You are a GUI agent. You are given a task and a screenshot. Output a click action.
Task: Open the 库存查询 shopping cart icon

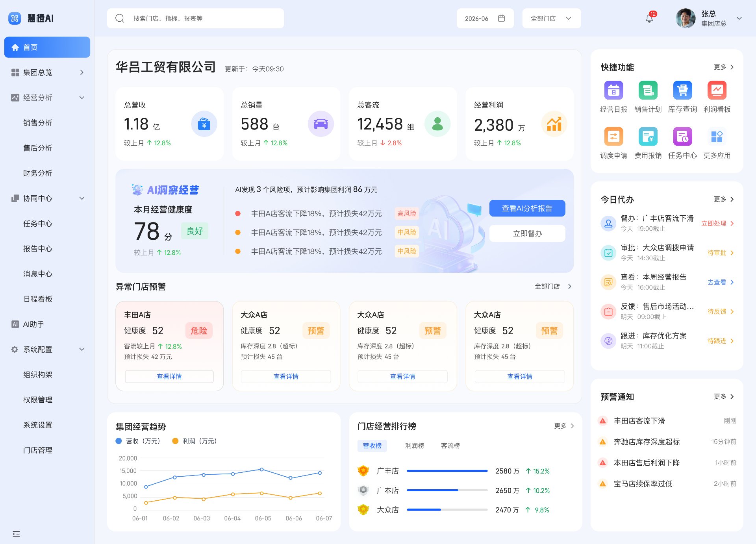[x=682, y=91]
